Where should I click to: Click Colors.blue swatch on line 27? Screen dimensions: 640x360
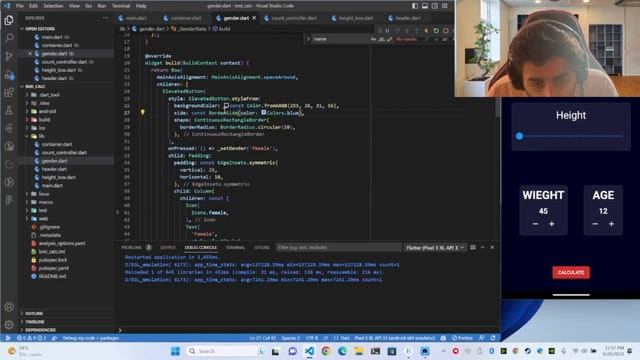coord(264,112)
